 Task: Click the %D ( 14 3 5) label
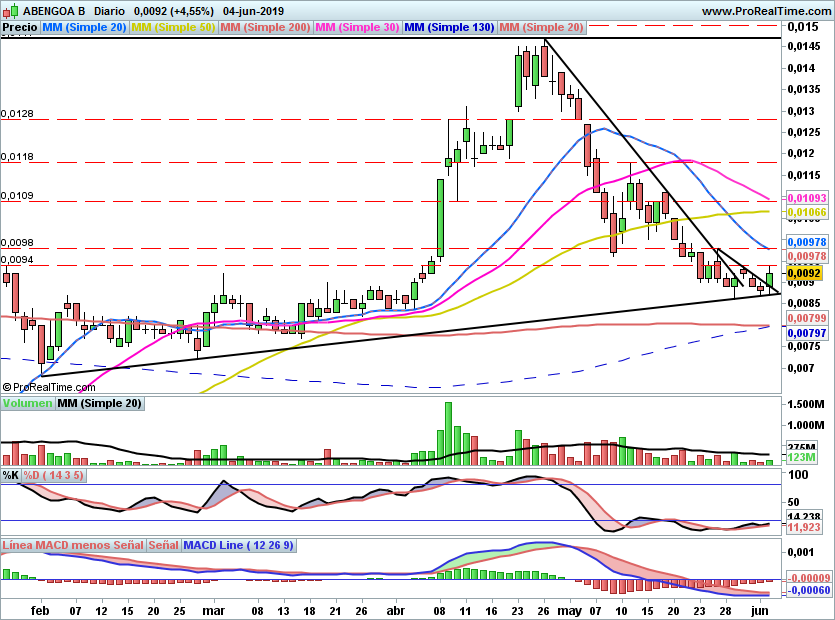pos(53,475)
